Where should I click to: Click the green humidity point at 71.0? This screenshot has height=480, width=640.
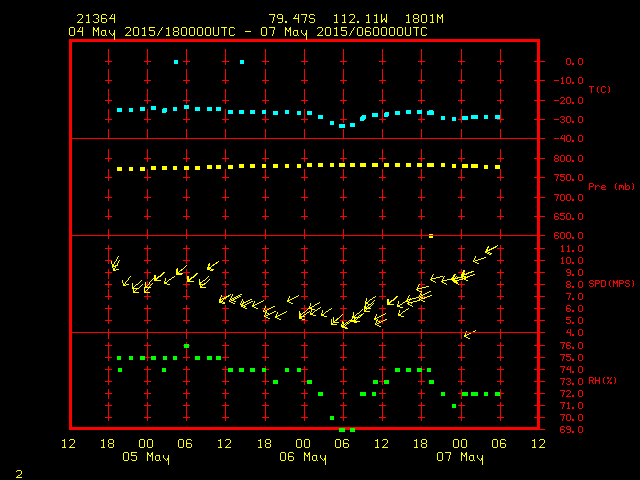[454, 406]
